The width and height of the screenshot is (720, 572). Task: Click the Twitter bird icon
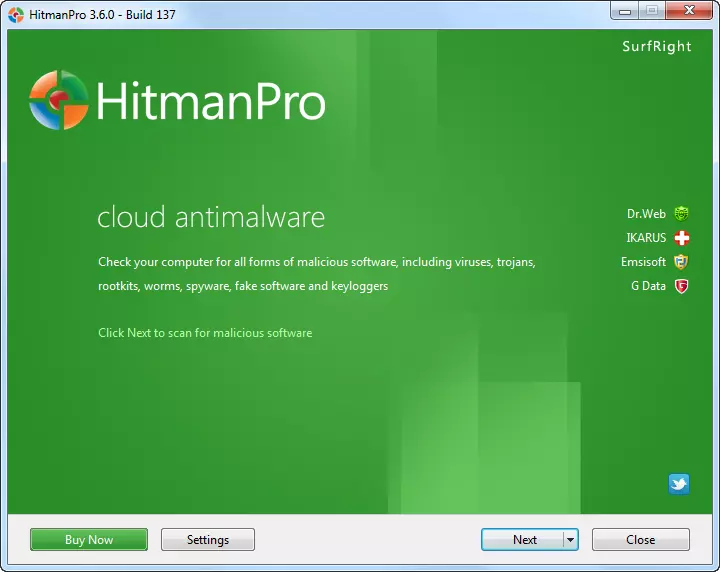[x=679, y=484]
